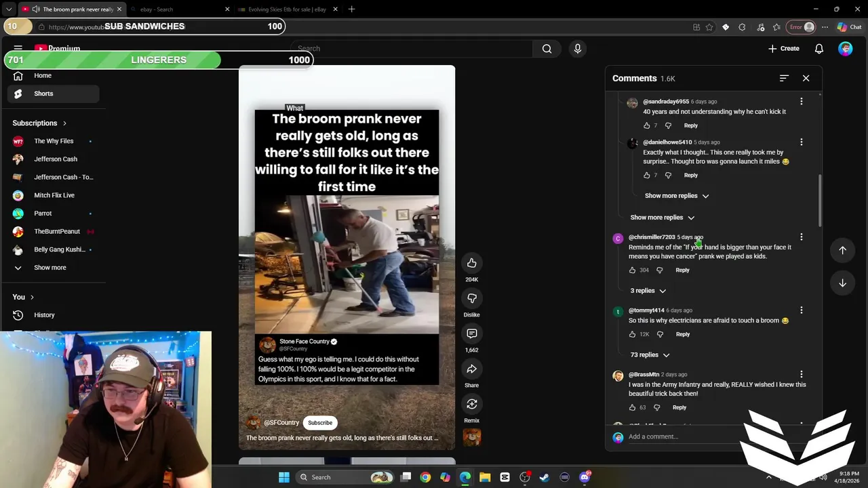Reply to the @sandraday6955 comment
The image size is (868, 488).
coord(691,125)
